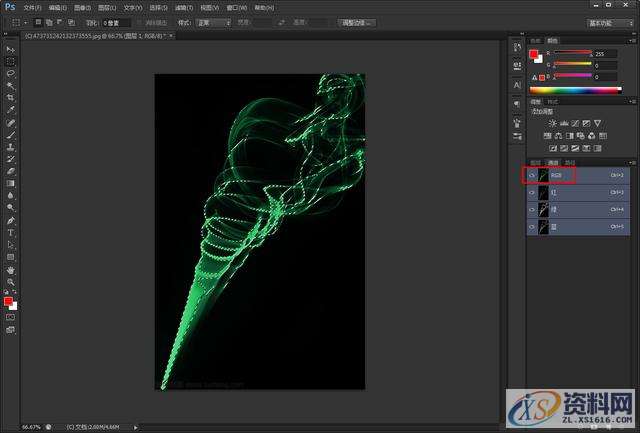The height and width of the screenshot is (433, 640).
Task: Select the Crop tool
Action: click(x=10, y=98)
